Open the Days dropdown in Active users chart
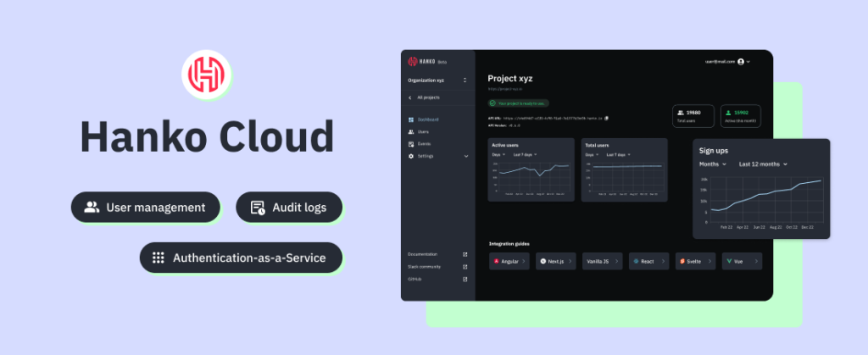 (498, 155)
